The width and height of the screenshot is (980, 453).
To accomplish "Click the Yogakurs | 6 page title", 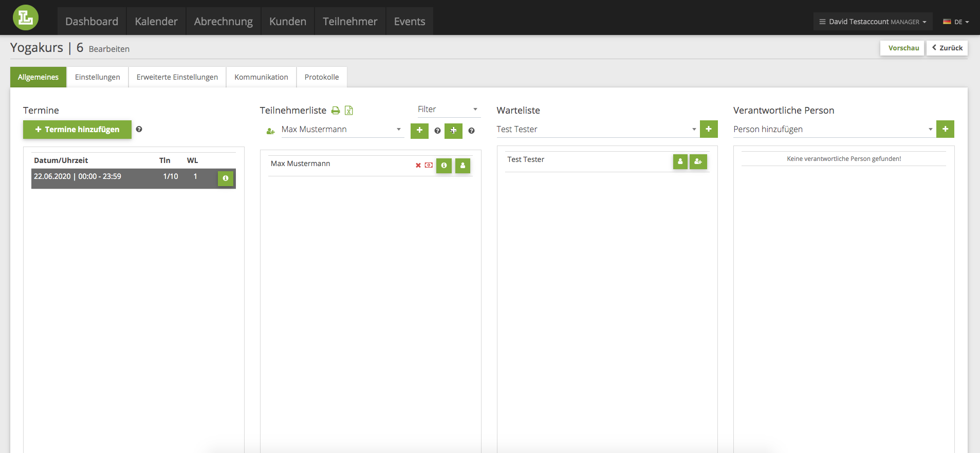I will (x=47, y=48).
